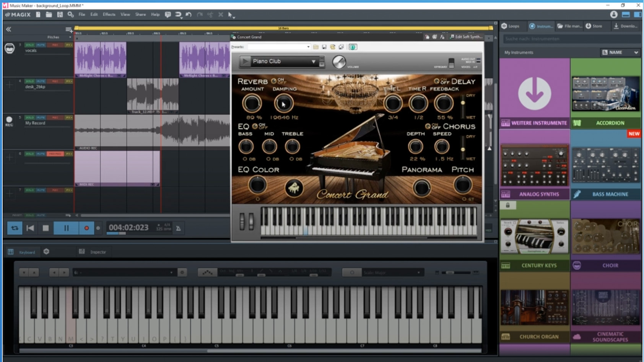This screenshot has width=644, height=362.
Task: Open the File menu
Action: tap(82, 15)
